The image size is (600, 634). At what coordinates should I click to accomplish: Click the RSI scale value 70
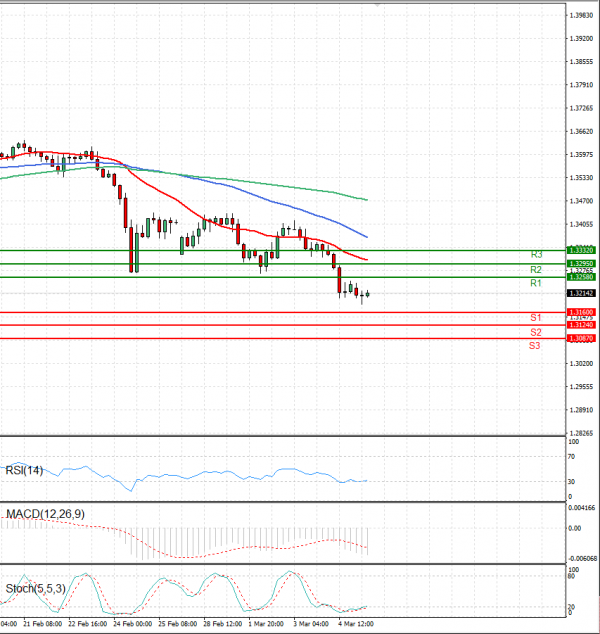[x=571, y=457]
